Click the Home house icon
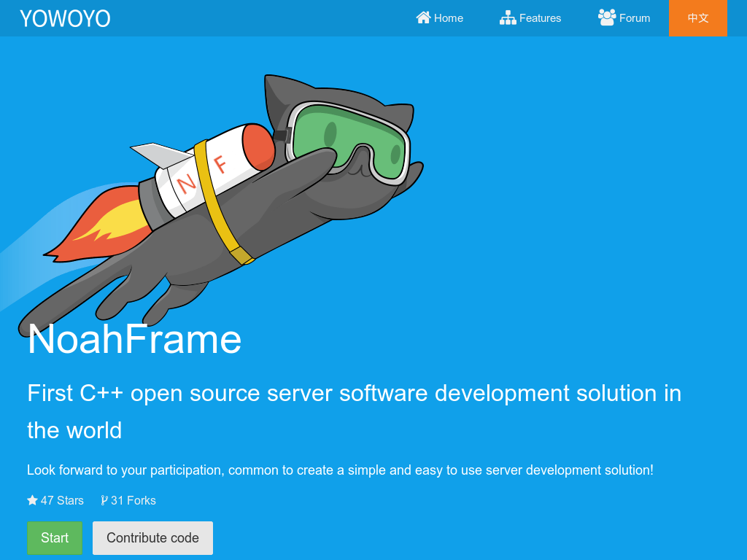Viewport: 747px width, 560px height. pyautogui.click(x=423, y=17)
